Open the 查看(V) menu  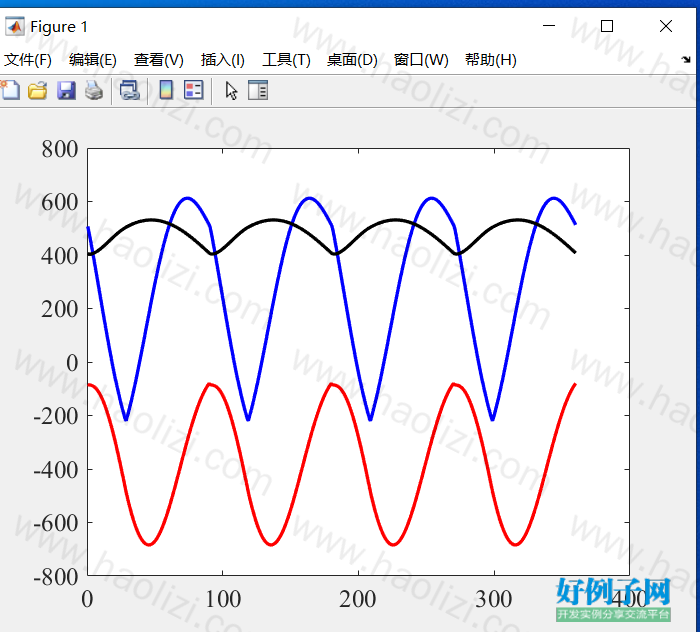click(158, 60)
